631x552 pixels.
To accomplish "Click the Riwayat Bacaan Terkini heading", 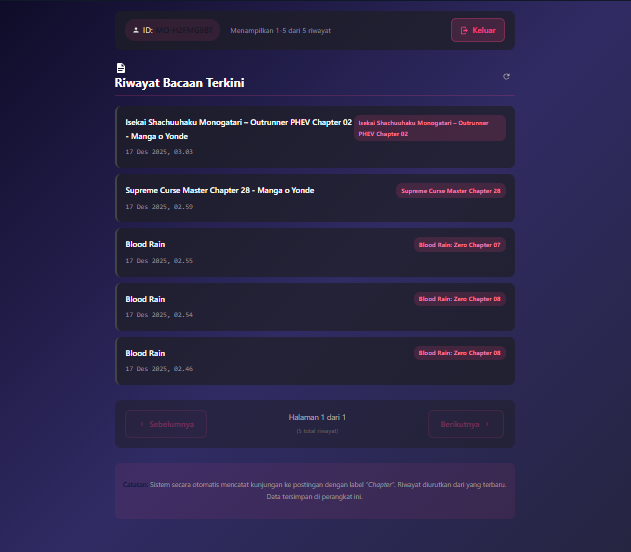I will [x=179, y=83].
